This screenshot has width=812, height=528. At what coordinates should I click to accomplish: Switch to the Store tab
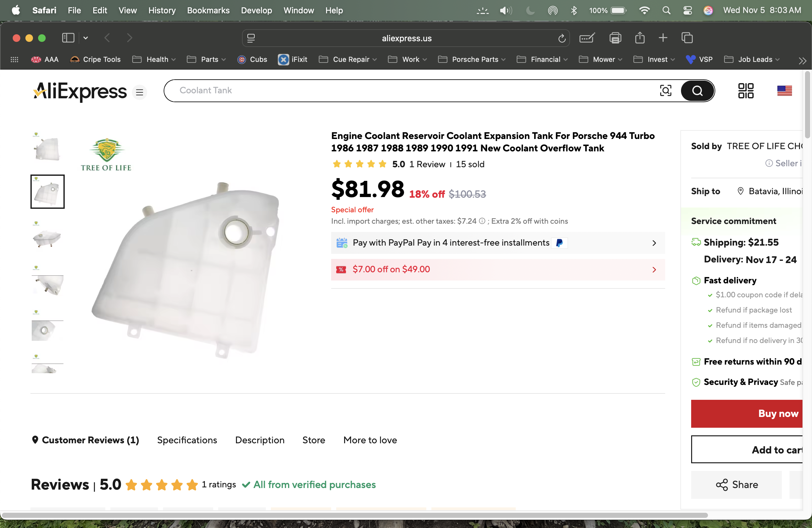click(314, 440)
